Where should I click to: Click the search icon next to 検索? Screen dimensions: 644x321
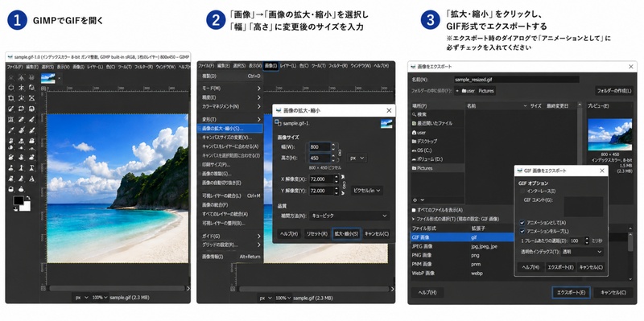tap(415, 114)
